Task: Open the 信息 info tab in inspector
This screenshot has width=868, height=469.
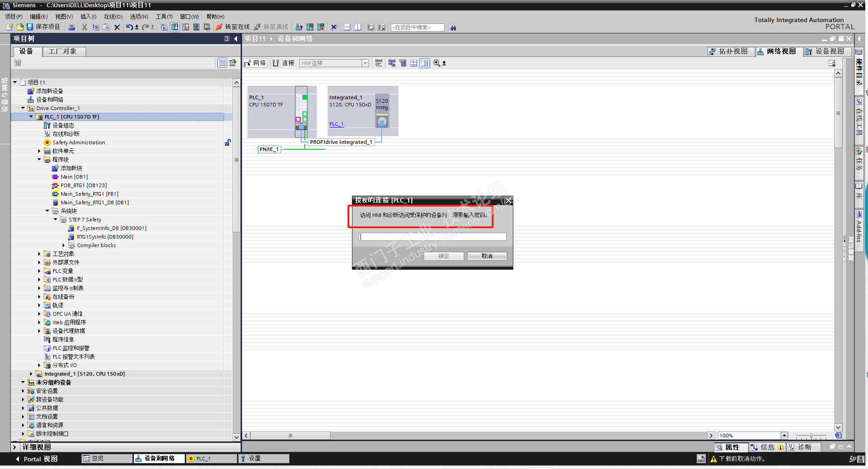Action: (x=767, y=447)
